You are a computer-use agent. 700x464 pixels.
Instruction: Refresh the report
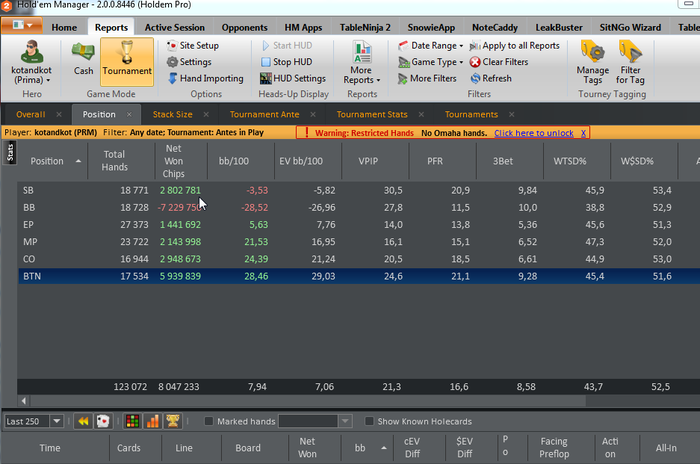point(491,79)
